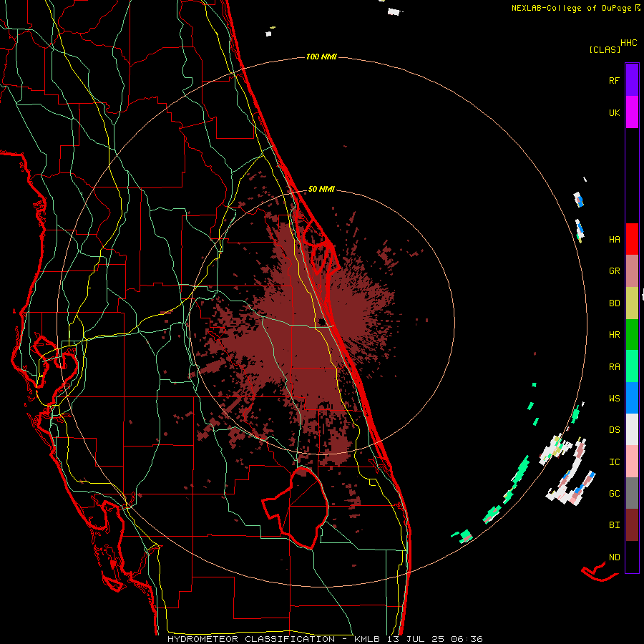The height and width of the screenshot is (644, 644).
Task: Click the HYDROMETEOR CLASSIFICATION title text
Action: [x=251, y=639]
